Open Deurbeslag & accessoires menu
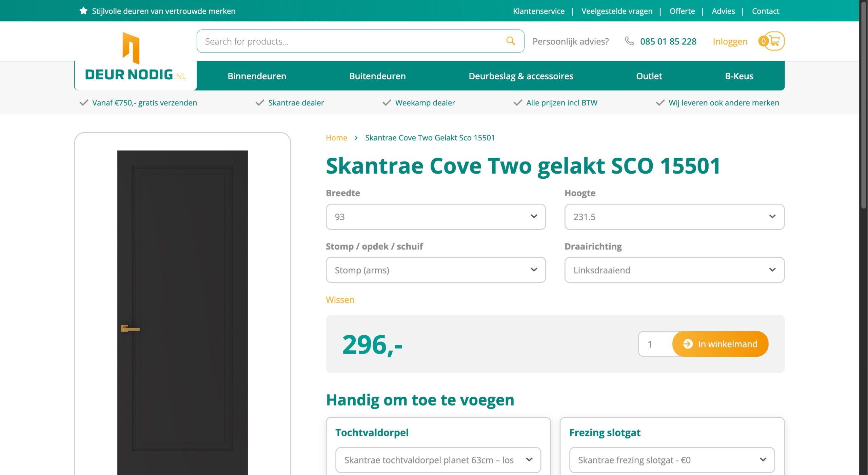Image resolution: width=868 pixels, height=475 pixels. pos(521,76)
